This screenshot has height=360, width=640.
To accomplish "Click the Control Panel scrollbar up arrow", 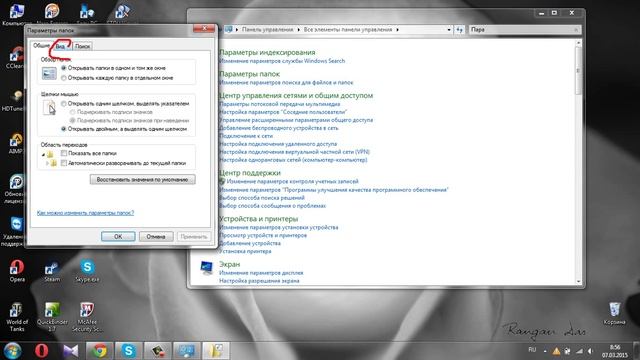I will pyautogui.click(x=578, y=43).
